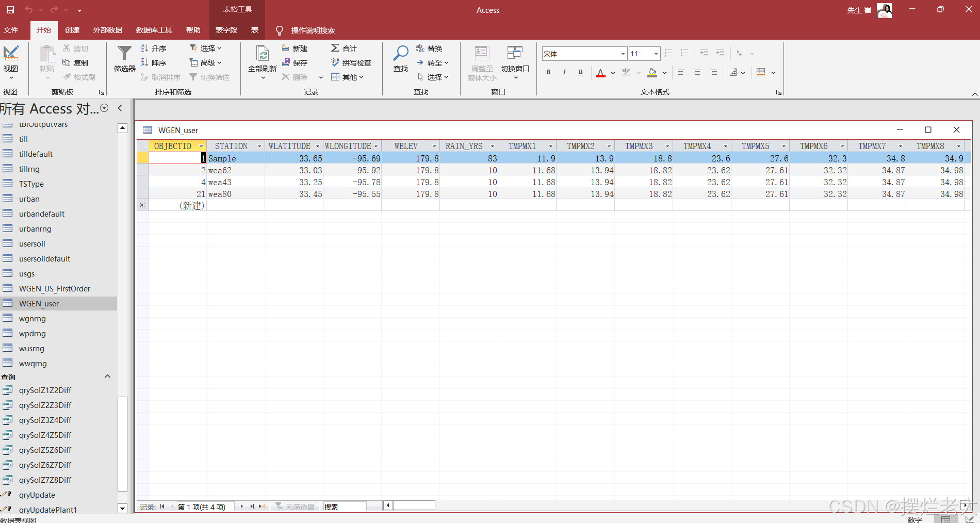Image resolution: width=980 pixels, height=523 pixels.
Task: Open the usersoil table
Action: [32, 244]
